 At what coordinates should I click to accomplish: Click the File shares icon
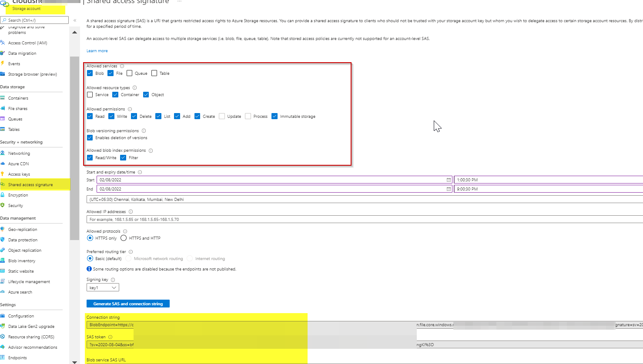[x=3, y=108]
